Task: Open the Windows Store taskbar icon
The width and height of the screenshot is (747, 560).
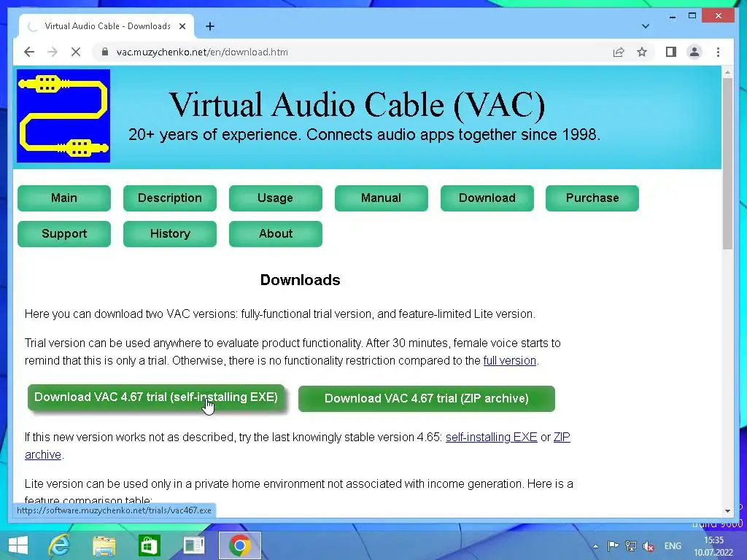Action: pyautogui.click(x=149, y=545)
